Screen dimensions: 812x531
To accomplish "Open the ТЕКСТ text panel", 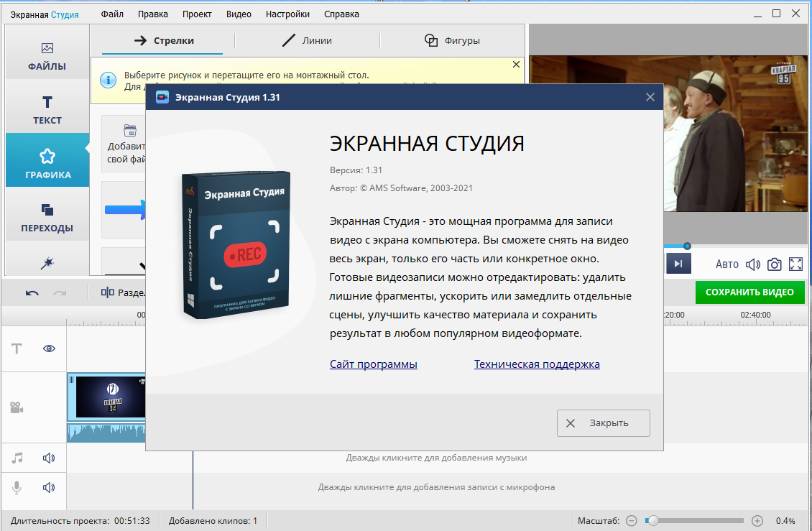I will (47, 110).
